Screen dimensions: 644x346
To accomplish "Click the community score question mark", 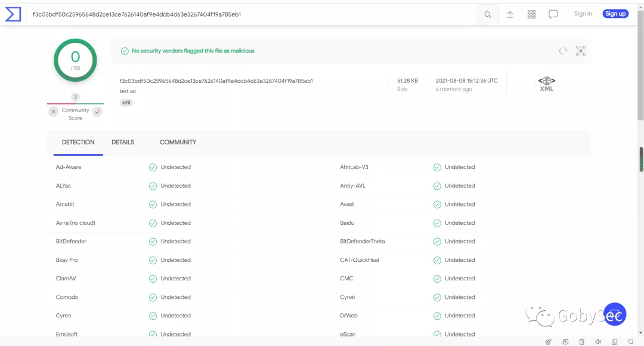I will (x=75, y=97).
